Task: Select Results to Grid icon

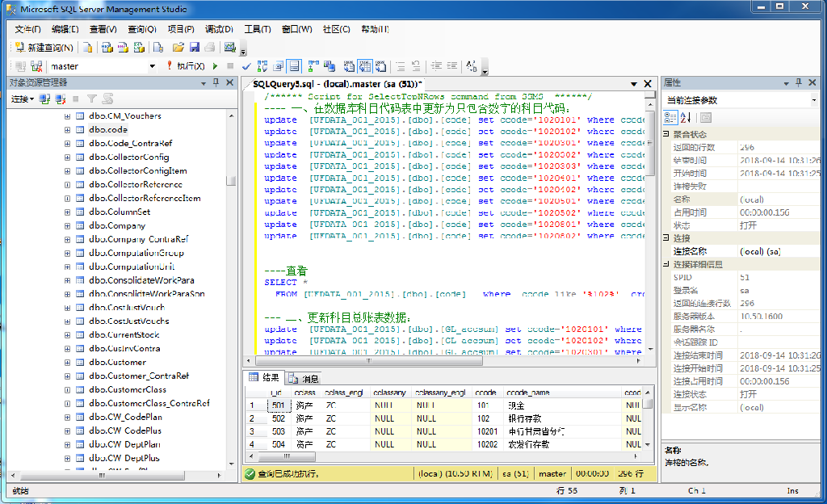Action: tap(365, 66)
